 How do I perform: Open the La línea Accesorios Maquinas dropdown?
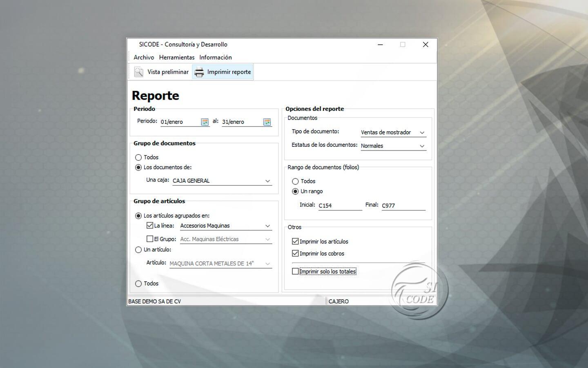coord(267,226)
